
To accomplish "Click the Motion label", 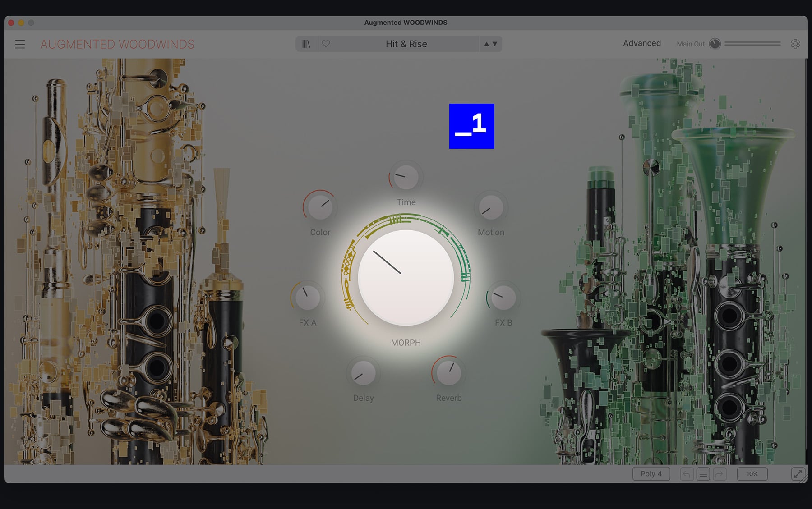I will coord(491,232).
